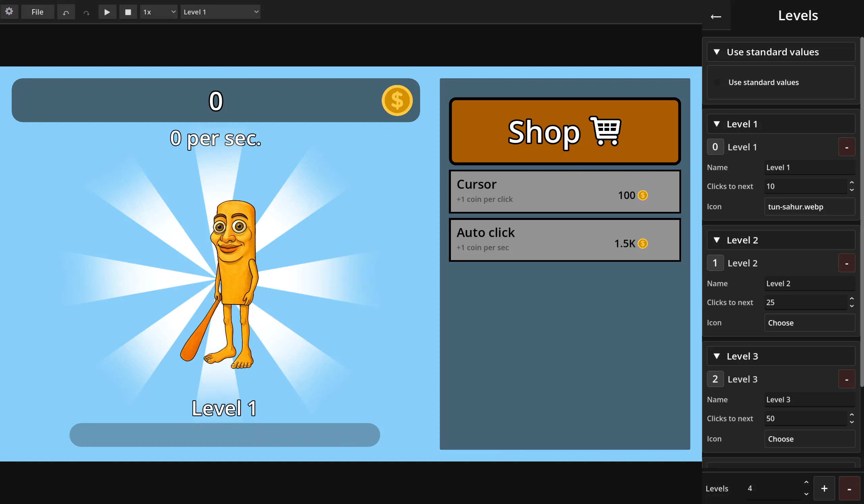Open the settings gear in the toolbar
864x504 pixels.
coord(9,12)
